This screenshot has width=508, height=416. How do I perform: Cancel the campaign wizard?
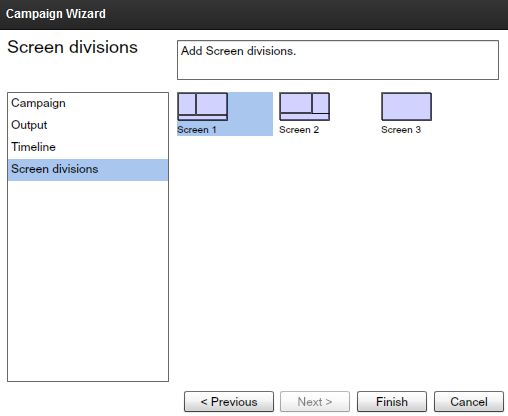click(469, 402)
